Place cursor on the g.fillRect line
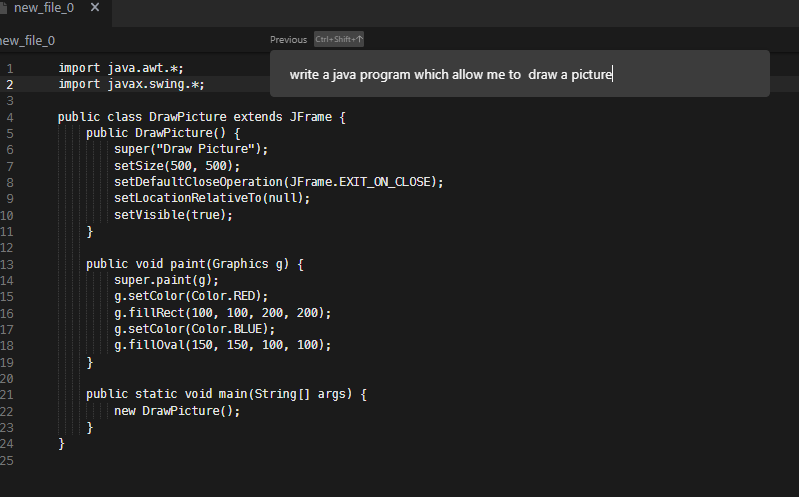This screenshot has width=799, height=497. click(222, 313)
